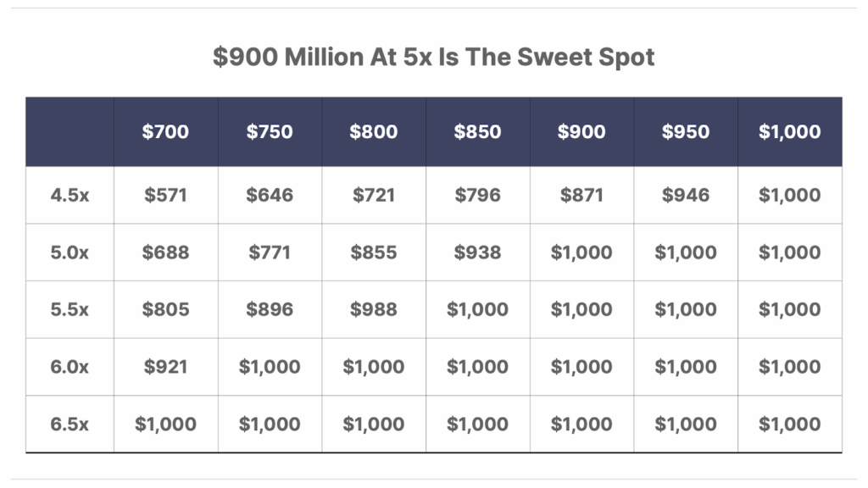Viewport: 868px width, 488px height.
Task: Click the 5.0x row label
Action: click(70, 252)
